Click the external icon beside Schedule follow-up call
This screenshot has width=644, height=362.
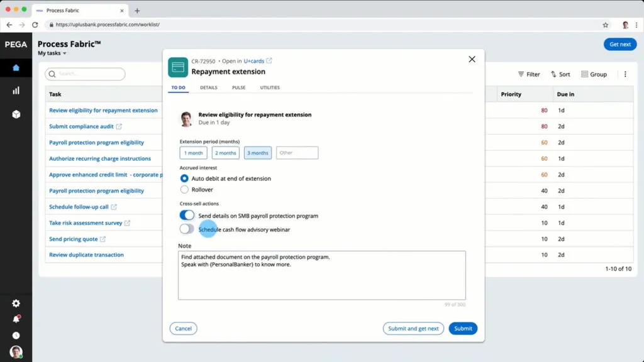pos(114,207)
